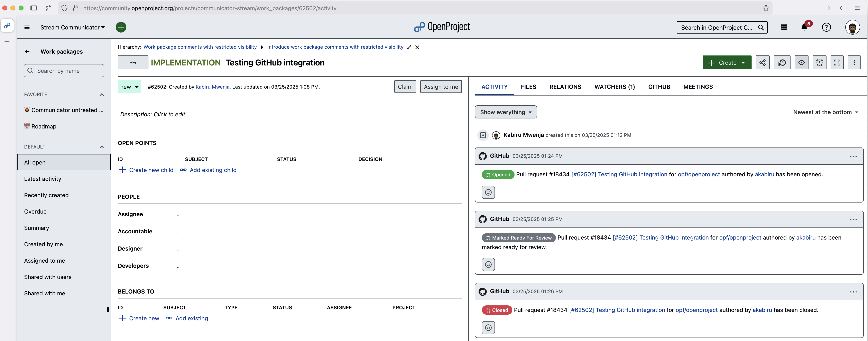
Task: Open the baseline history icon
Action: [x=782, y=63]
